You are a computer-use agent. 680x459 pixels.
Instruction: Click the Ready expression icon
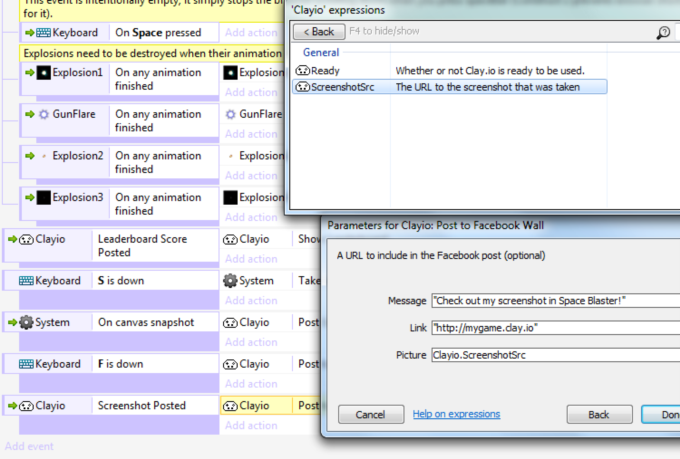[x=302, y=70]
